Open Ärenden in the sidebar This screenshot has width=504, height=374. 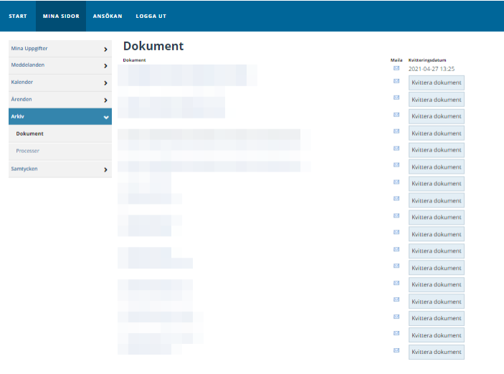coord(60,100)
